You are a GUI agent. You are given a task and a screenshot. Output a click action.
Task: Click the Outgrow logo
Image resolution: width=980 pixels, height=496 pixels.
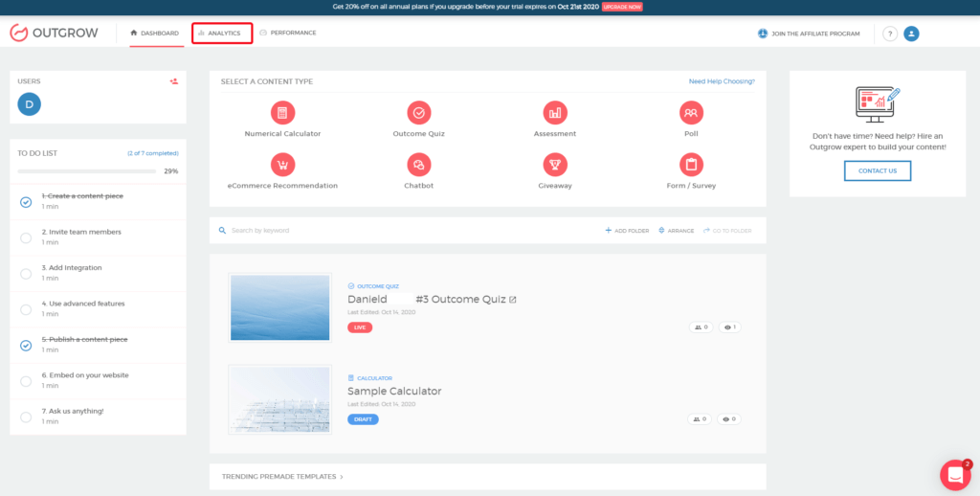click(54, 34)
